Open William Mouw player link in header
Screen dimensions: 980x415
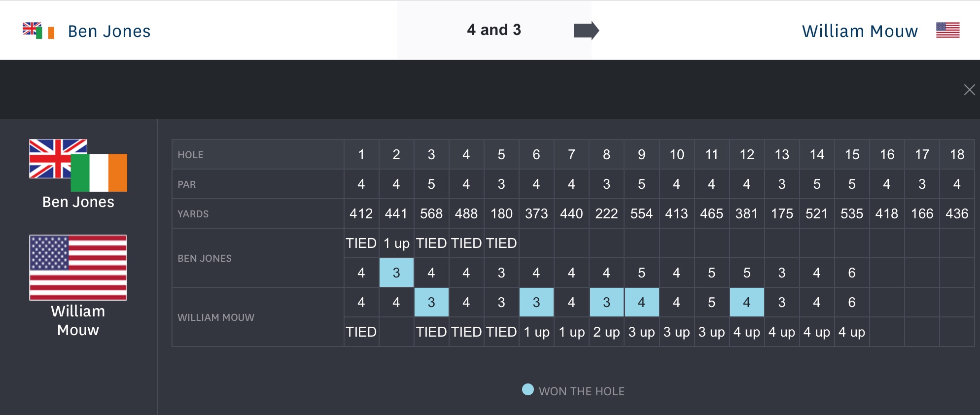(860, 31)
